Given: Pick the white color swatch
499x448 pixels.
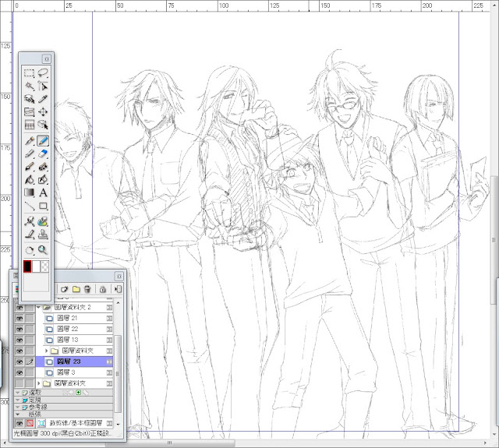Looking at the screenshot, I should [x=37, y=266].
